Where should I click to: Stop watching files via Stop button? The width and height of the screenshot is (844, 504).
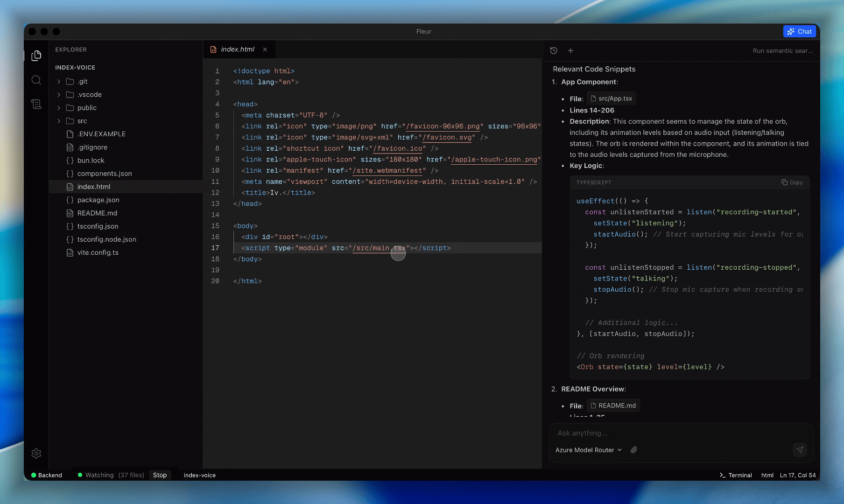click(x=160, y=475)
